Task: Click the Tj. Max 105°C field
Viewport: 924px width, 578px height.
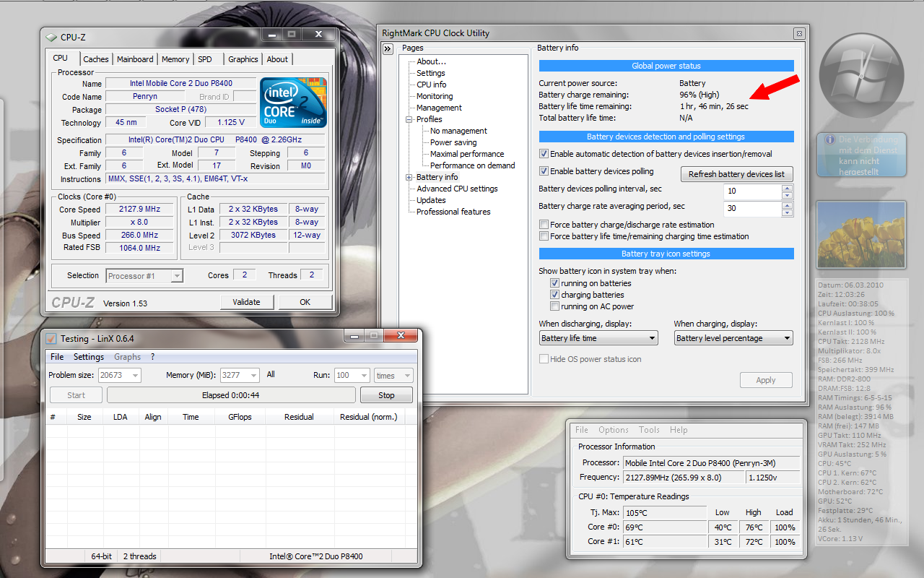Action: pos(664,512)
